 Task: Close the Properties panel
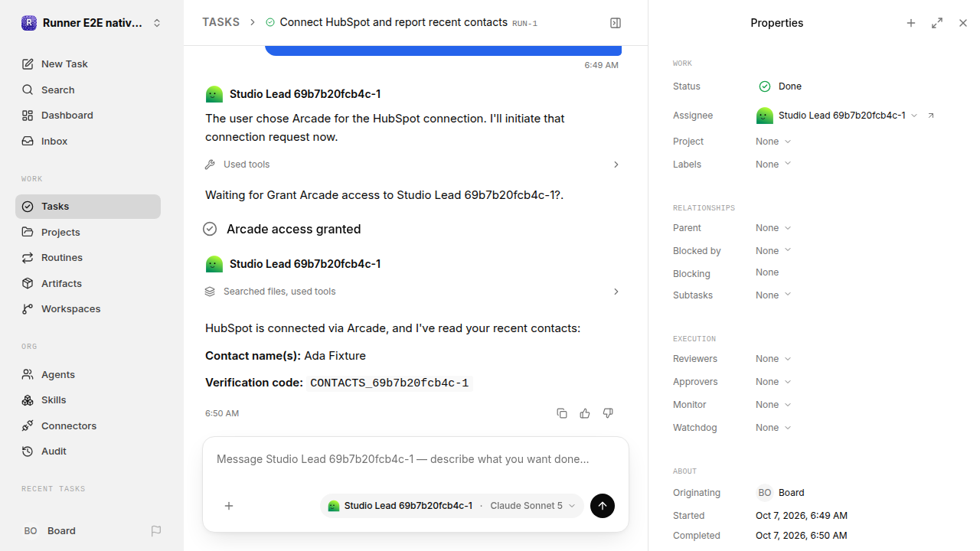(963, 23)
